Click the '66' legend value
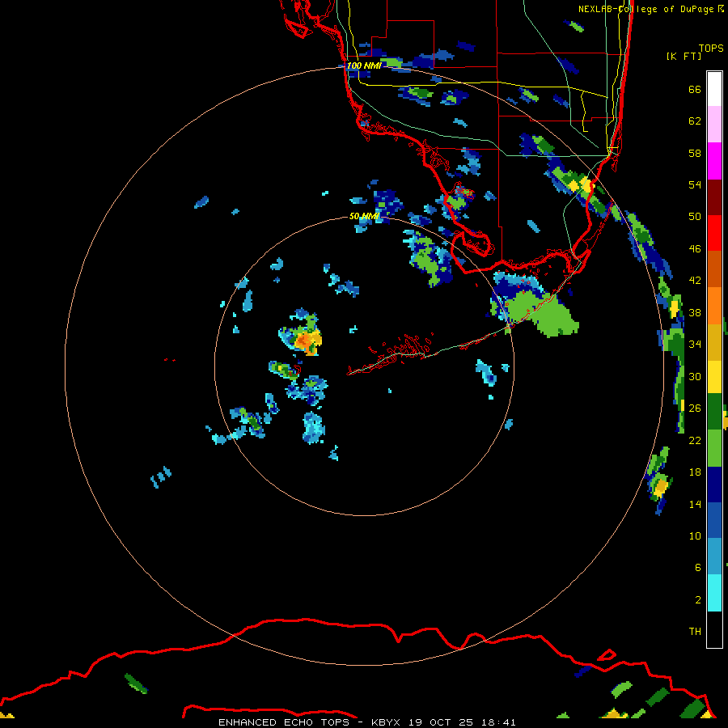728x728 pixels. pos(695,89)
